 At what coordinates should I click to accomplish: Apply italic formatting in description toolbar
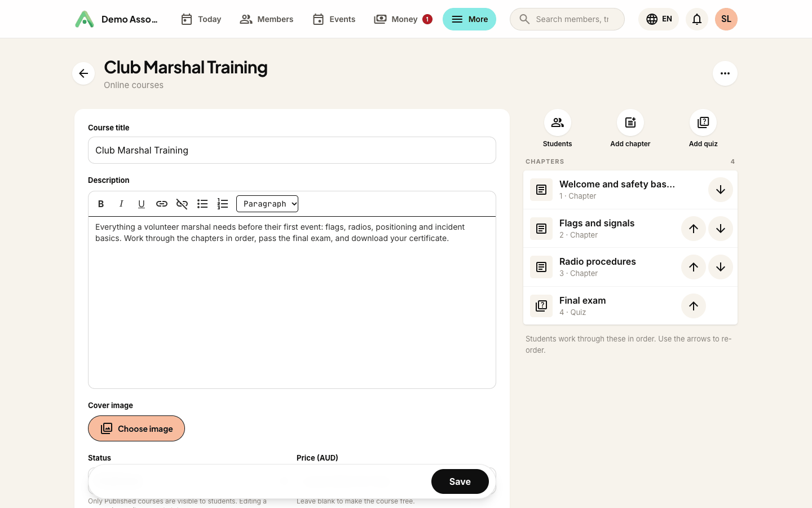[x=121, y=204]
